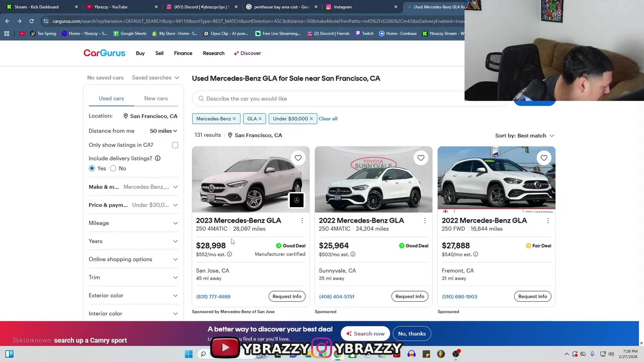Request info for 2023 GLA in San Jose
644x362 pixels.
pyautogui.click(x=287, y=297)
